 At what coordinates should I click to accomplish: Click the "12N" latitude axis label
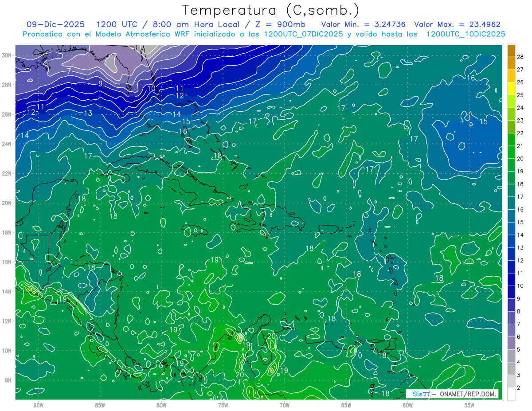click(8, 321)
